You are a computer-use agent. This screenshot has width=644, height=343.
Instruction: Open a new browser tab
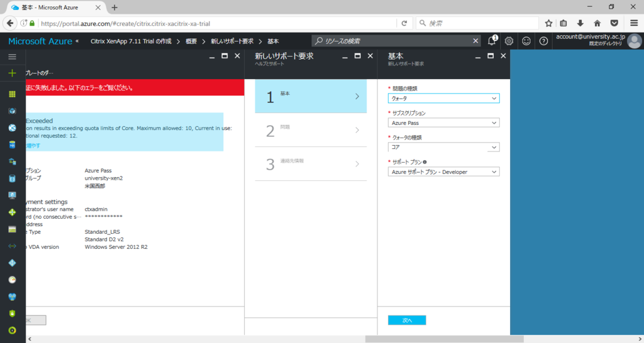[x=114, y=8]
